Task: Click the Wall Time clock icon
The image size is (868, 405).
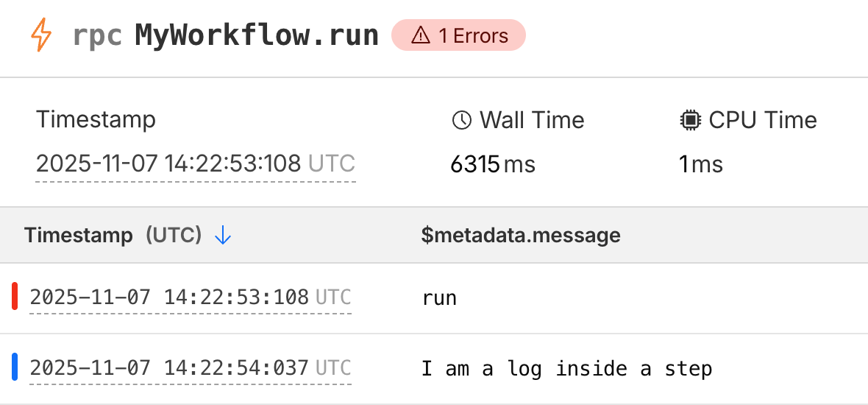Action: point(461,120)
